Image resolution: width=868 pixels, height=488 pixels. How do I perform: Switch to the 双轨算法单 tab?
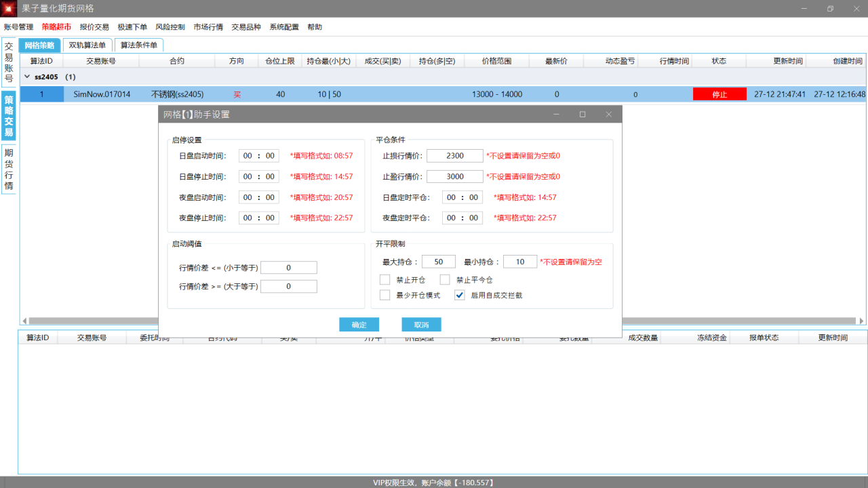pos(87,45)
